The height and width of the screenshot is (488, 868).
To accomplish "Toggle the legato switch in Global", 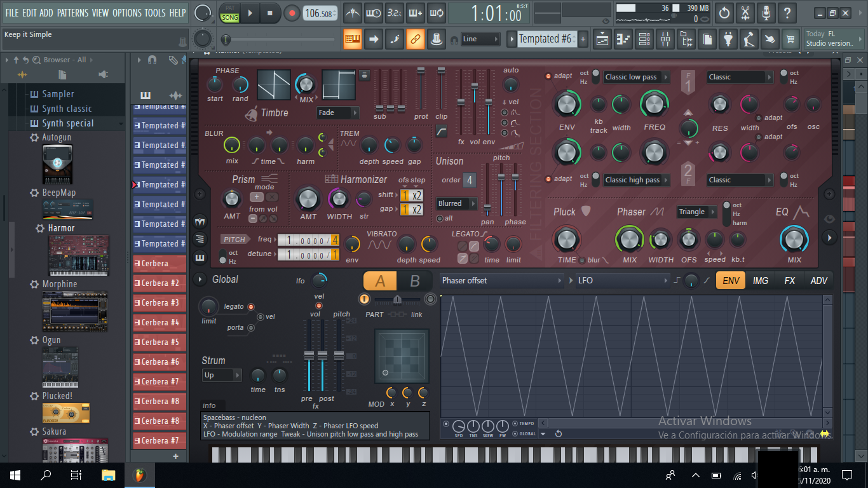I will [x=251, y=307].
